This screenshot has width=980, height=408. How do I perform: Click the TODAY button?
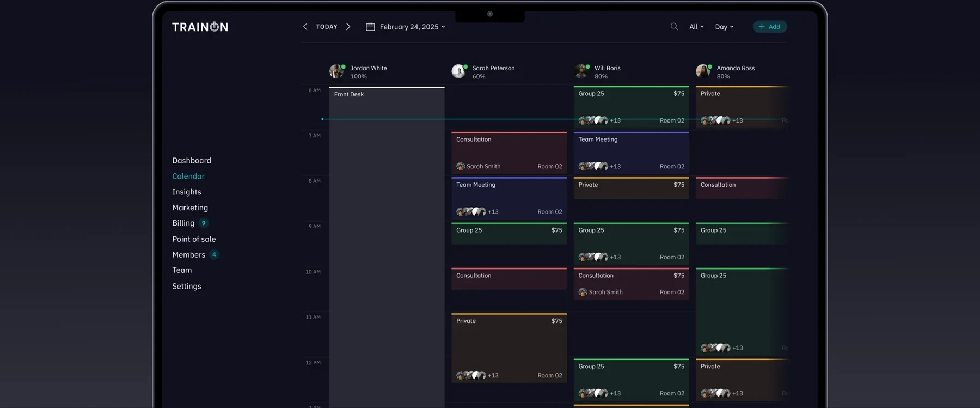pos(327,27)
